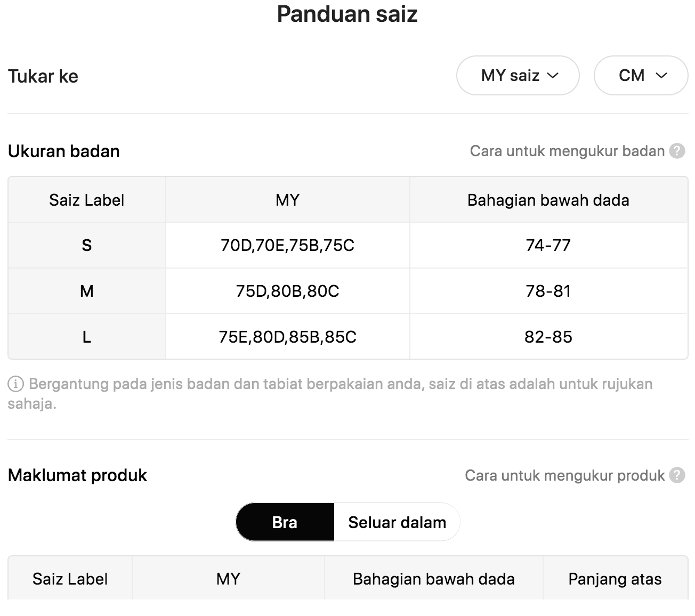Screen dimensions: 695x616
Task: Click chevron arrow in MY saiz selector
Action: coord(553,76)
